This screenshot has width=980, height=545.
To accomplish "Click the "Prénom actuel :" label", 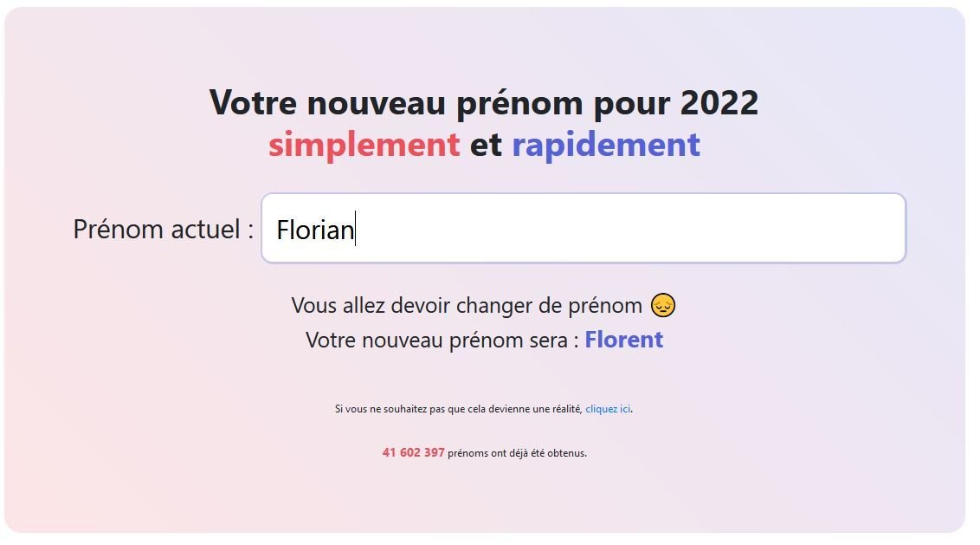I will pyautogui.click(x=163, y=229).
